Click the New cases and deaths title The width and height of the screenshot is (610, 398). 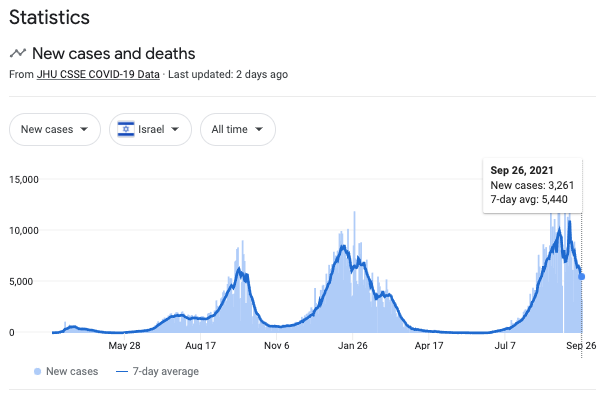[114, 53]
